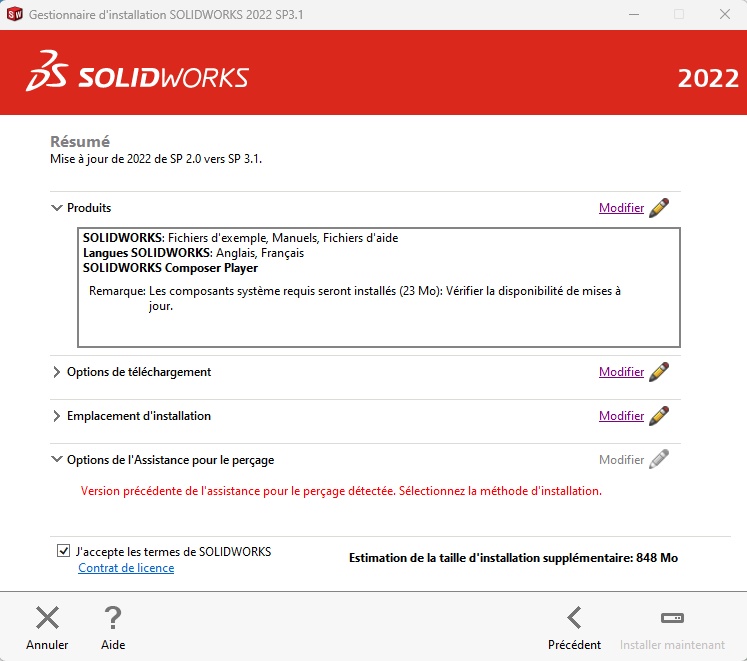
Task: Close the Gestionnaire d'installation window
Action: click(725, 14)
